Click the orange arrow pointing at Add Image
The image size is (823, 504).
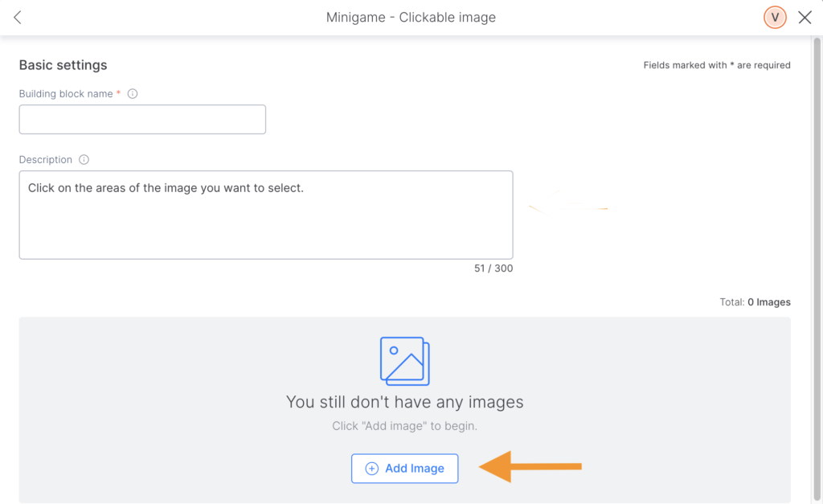click(530, 467)
